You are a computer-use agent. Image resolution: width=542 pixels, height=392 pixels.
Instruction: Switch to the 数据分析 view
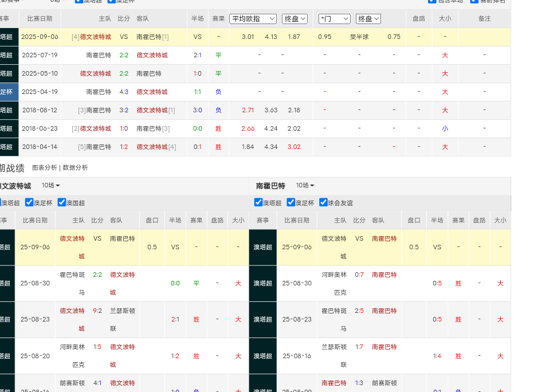(75, 168)
